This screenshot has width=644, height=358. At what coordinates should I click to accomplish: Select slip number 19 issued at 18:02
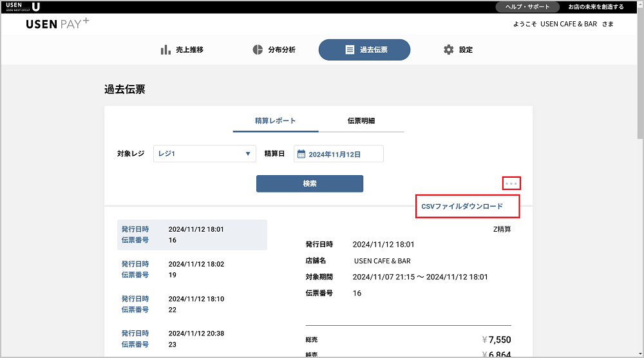click(x=192, y=269)
